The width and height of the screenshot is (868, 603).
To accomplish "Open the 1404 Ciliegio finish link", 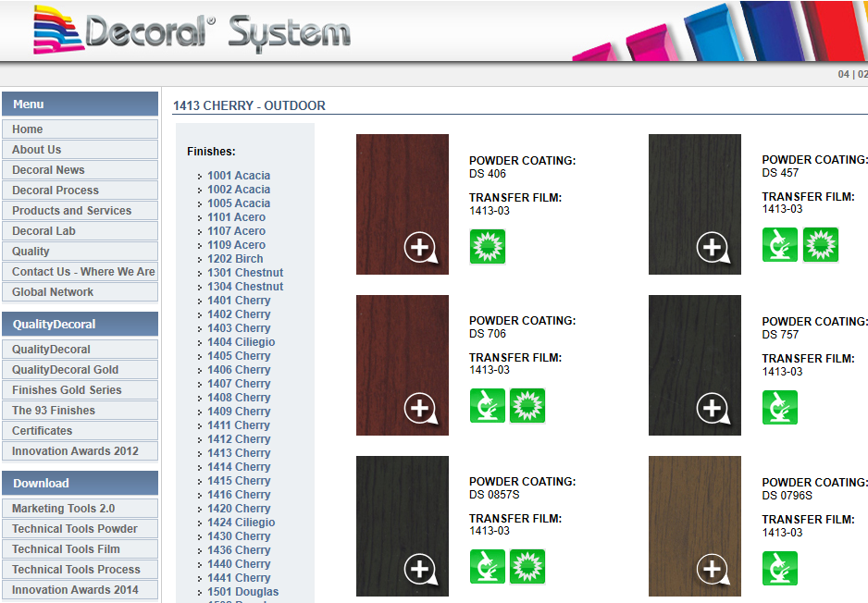I will point(241,342).
